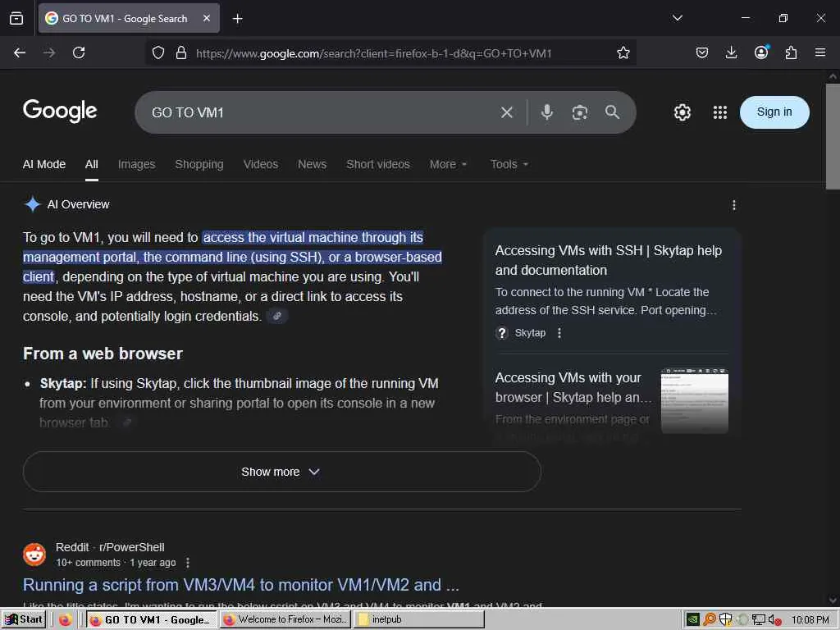Clear the search query with X
840x630 pixels.
pos(507,112)
